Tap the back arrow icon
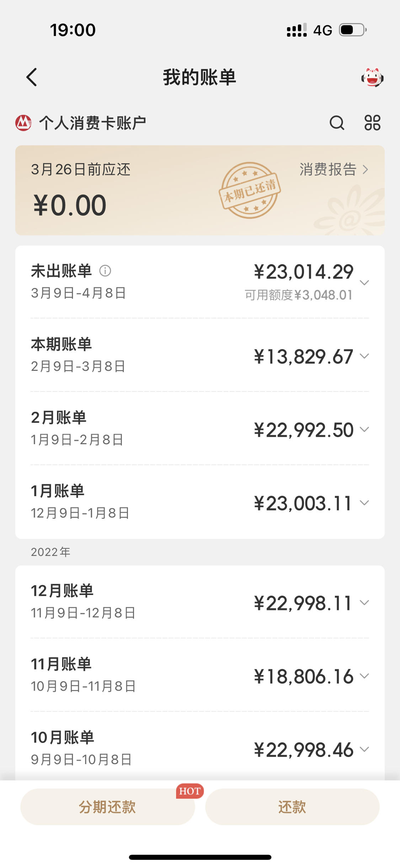This screenshot has height=868, width=400. click(x=32, y=77)
